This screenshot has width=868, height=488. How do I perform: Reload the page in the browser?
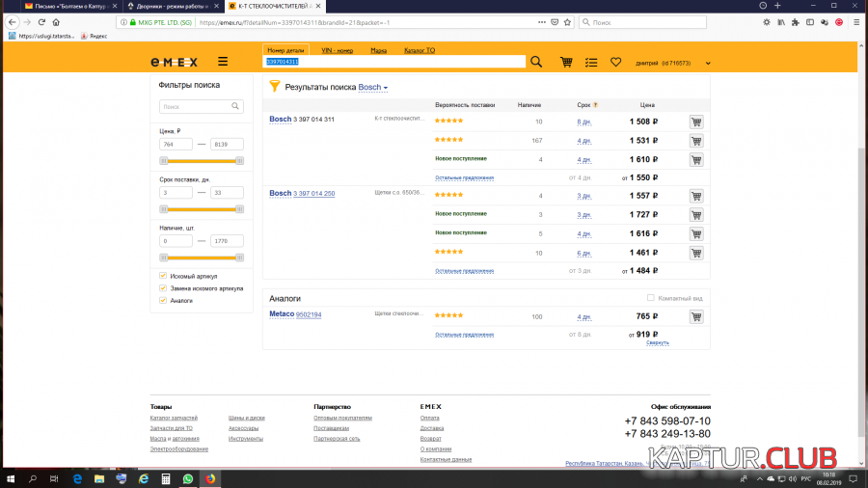click(41, 22)
